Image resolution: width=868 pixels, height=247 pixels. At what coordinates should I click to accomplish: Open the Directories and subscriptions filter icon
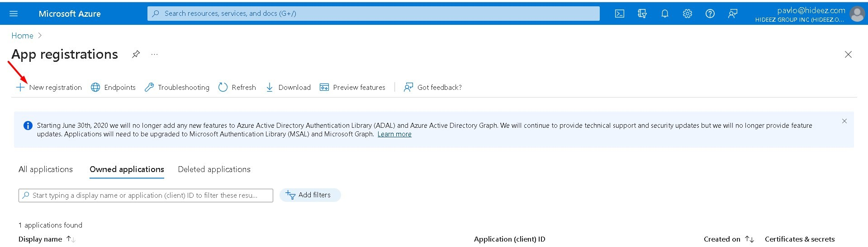pyautogui.click(x=642, y=14)
